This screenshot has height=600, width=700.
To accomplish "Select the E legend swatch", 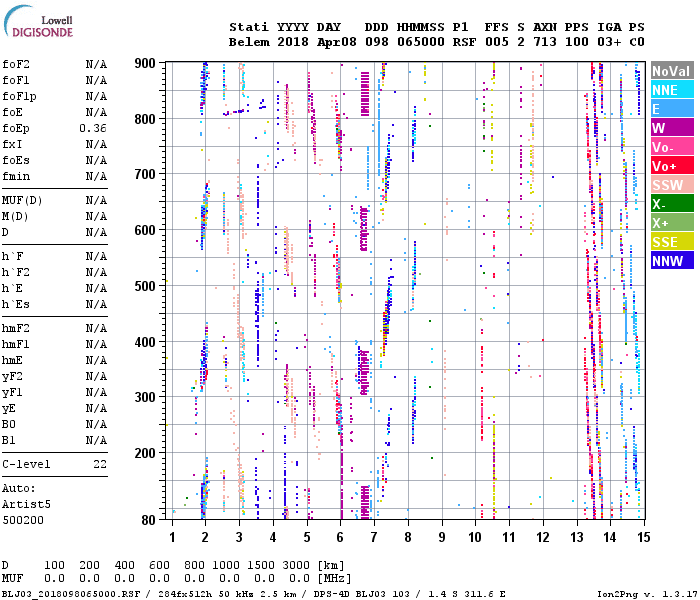I will [672, 109].
